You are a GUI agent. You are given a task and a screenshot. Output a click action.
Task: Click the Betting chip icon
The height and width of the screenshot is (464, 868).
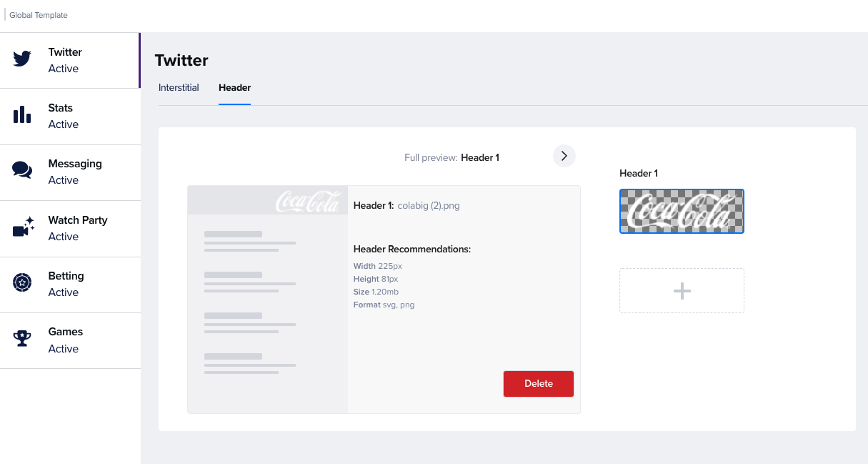tap(22, 282)
